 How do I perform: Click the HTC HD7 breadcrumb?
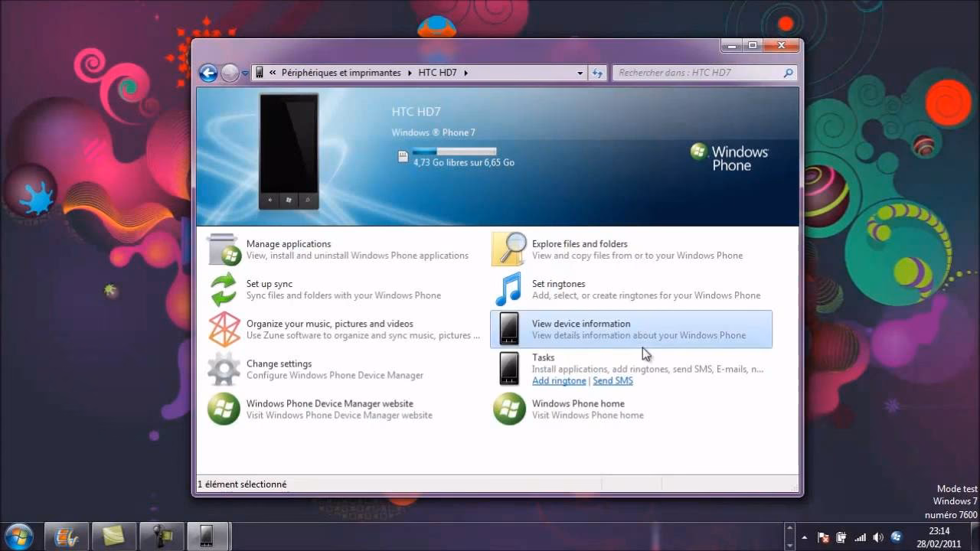point(438,73)
